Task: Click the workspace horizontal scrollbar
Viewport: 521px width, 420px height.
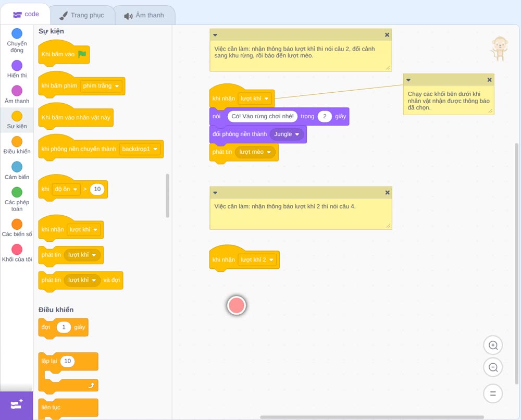Action: (372, 417)
